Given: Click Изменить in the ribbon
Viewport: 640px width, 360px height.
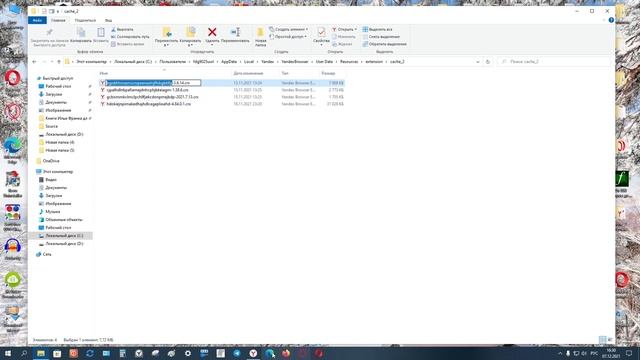Looking at the screenshot, I should [x=343, y=37].
